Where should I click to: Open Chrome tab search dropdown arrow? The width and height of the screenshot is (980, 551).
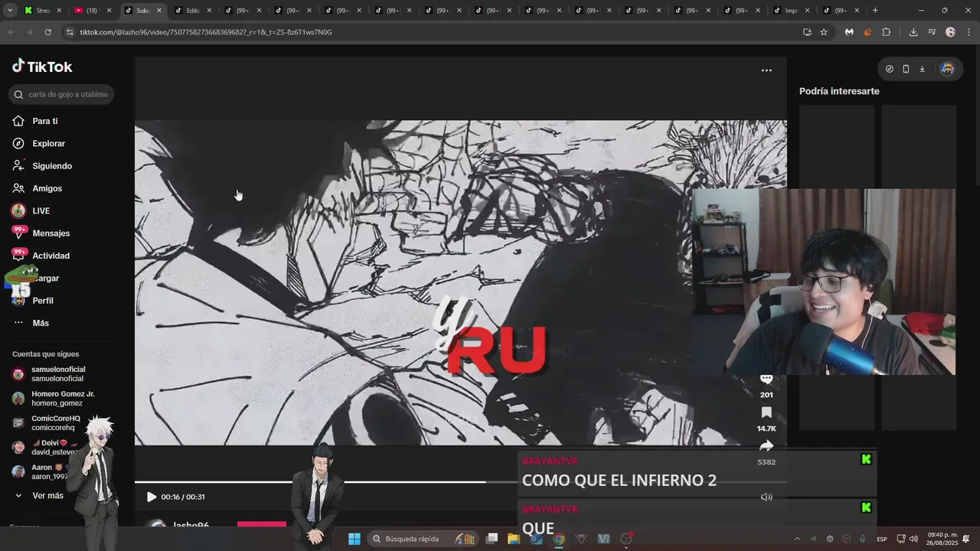tap(10, 11)
